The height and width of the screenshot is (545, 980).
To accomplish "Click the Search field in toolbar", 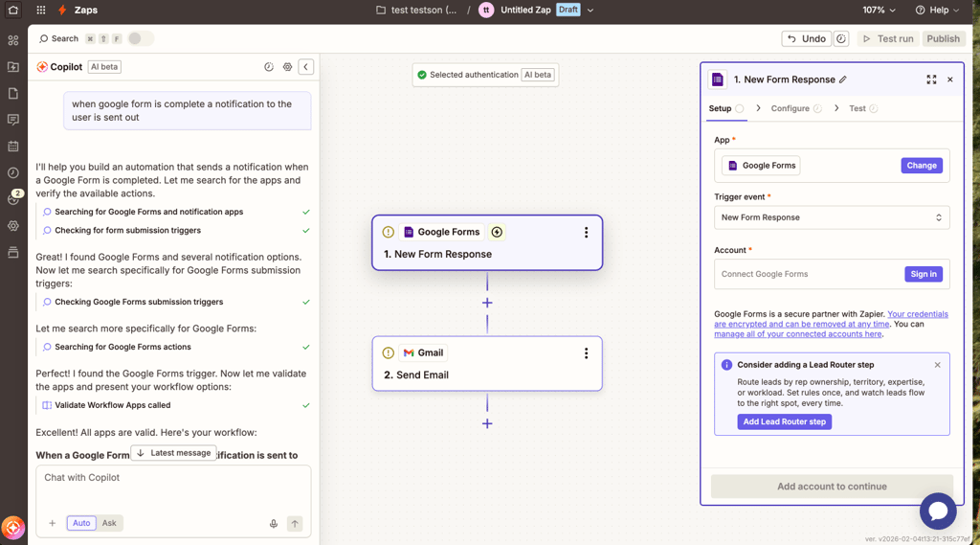I will 59,39.
